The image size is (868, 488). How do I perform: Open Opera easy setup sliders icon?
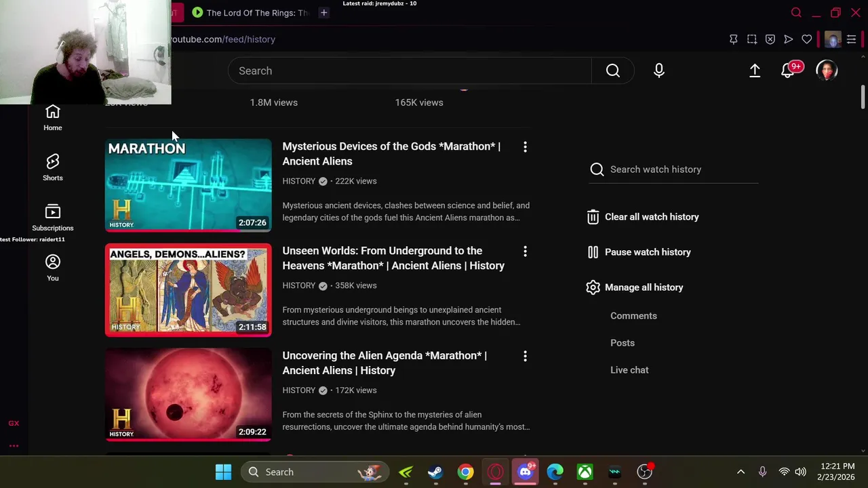click(x=851, y=39)
